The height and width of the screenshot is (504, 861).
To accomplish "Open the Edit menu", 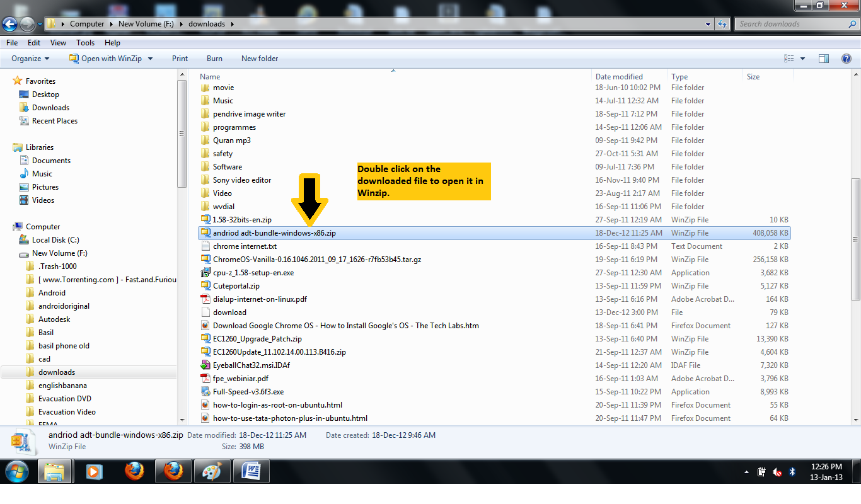I will coord(34,43).
